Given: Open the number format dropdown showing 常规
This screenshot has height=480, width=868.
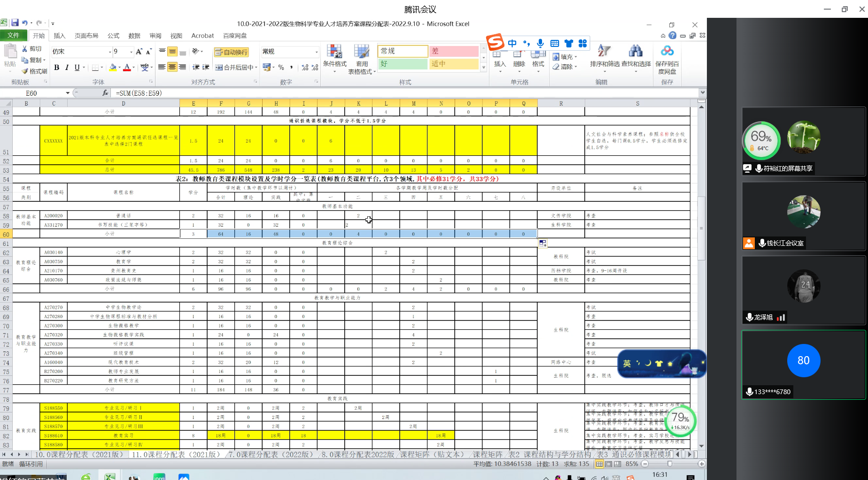Looking at the screenshot, I should (316, 52).
